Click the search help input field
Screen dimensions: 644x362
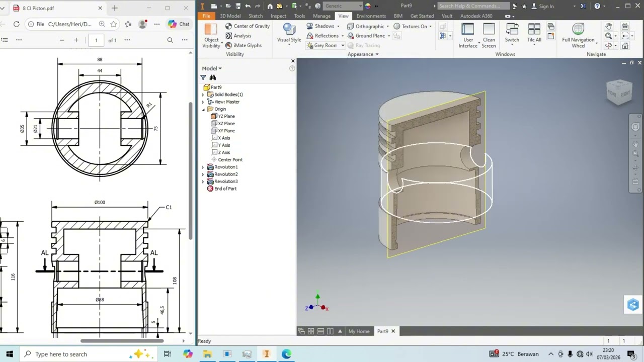click(x=473, y=6)
